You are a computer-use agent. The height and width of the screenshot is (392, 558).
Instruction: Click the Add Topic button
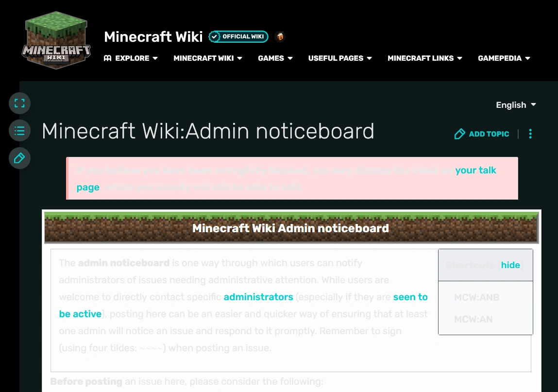pyautogui.click(x=482, y=134)
